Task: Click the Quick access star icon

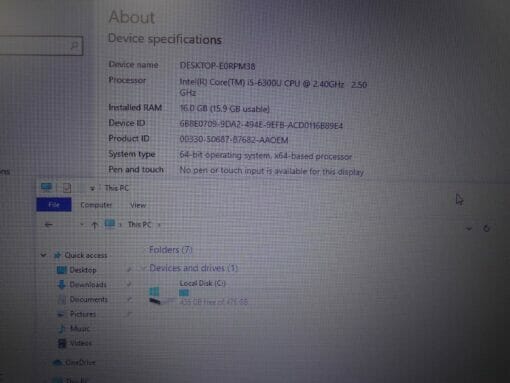Action: point(57,255)
